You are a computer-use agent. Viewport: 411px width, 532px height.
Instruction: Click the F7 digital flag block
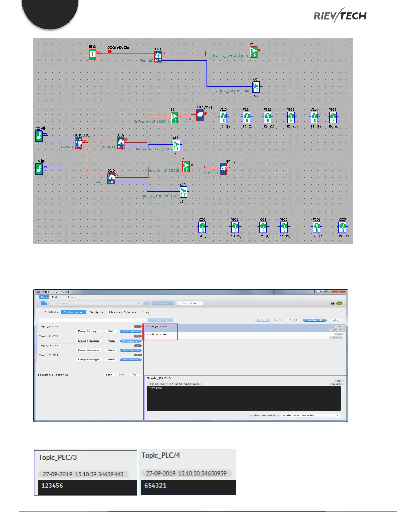186,167
